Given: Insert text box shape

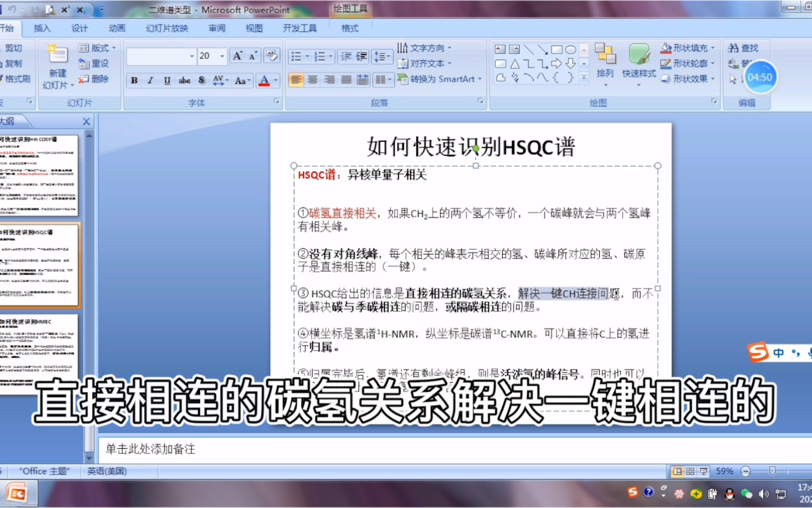Looking at the screenshot, I should click(500, 49).
